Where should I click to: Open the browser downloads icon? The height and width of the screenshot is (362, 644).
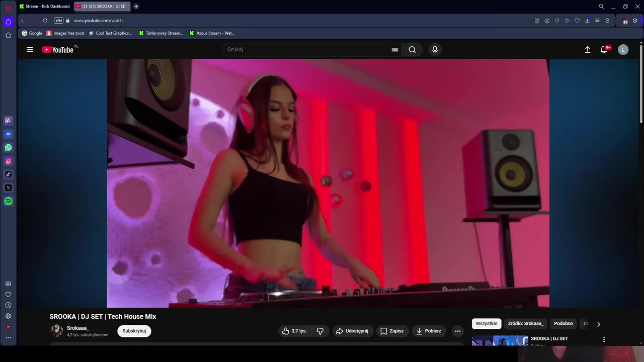pyautogui.click(x=587, y=21)
